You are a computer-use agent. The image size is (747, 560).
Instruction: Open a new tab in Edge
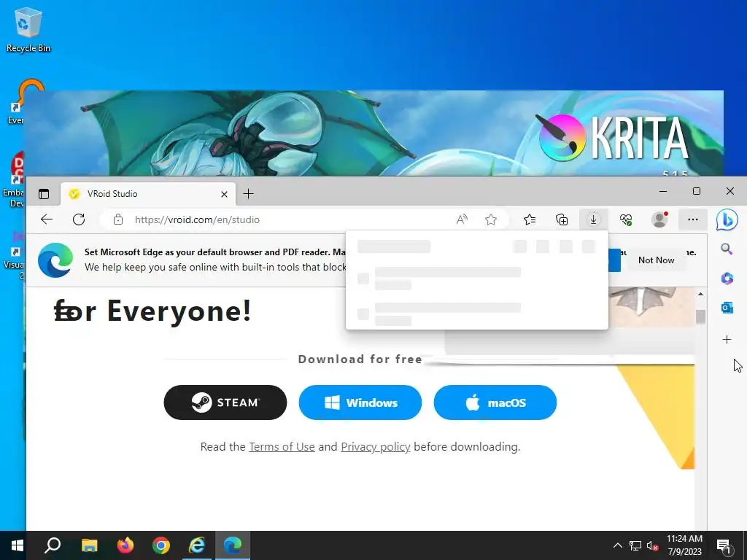(x=248, y=194)
